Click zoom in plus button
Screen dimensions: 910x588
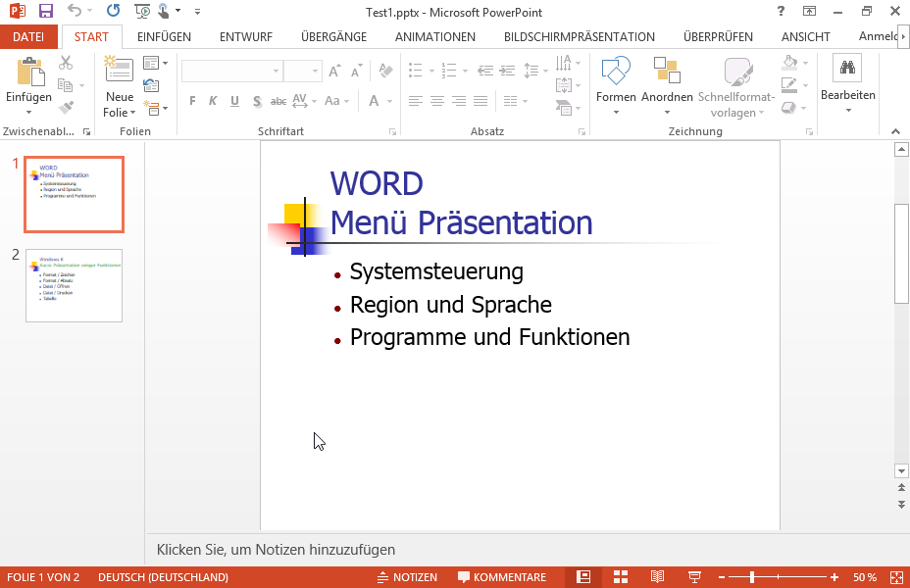click(x=834, y=577)
